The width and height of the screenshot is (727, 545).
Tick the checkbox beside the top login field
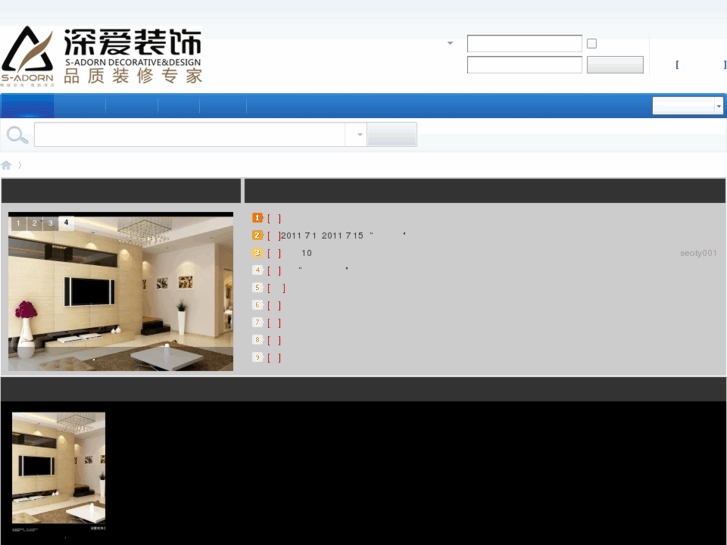592,43
